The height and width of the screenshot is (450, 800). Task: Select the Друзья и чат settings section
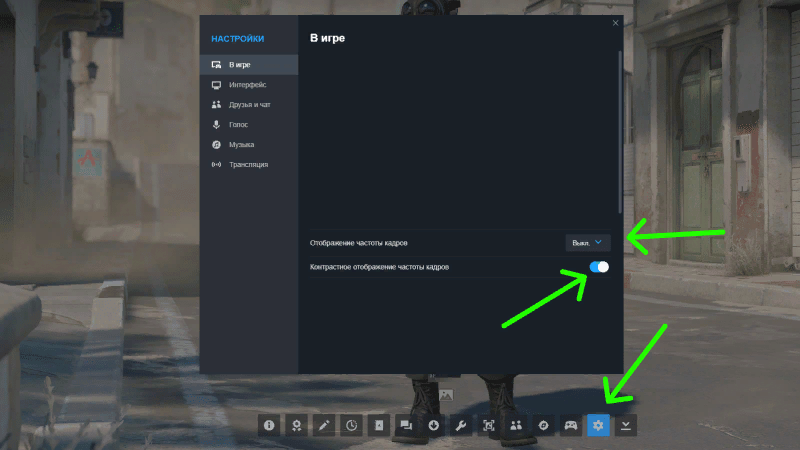coord(249,105)
